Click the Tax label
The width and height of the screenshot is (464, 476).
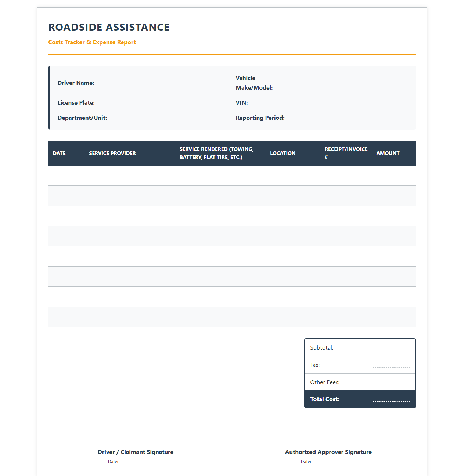315,365
